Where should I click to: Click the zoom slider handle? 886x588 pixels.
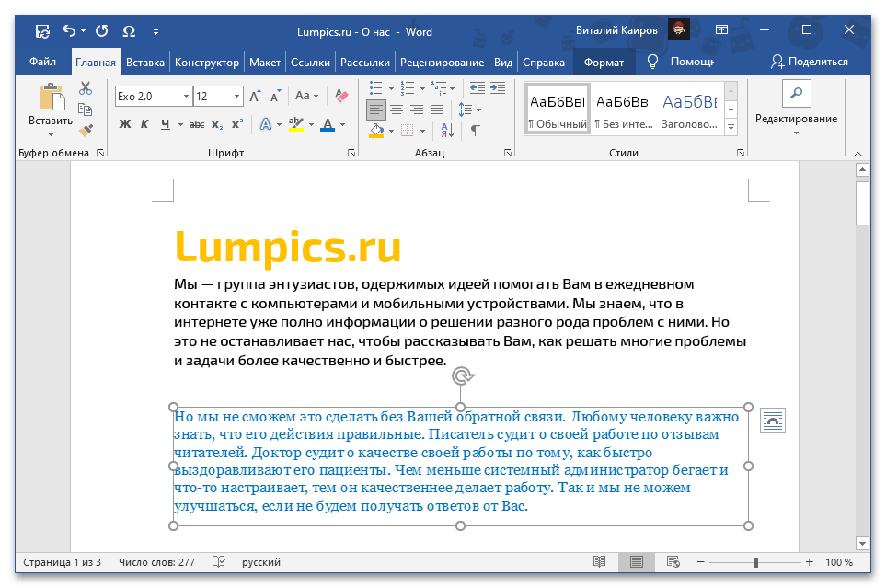[755, 562]
